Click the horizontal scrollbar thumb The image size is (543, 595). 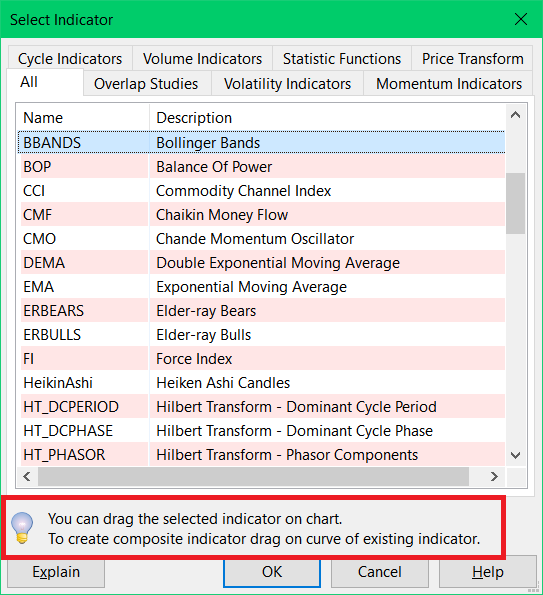point(253,476)
